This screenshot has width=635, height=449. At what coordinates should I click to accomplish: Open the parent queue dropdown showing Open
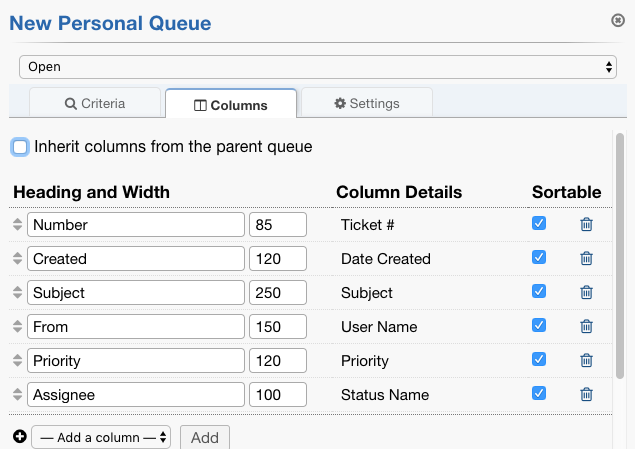click(317, 67)
